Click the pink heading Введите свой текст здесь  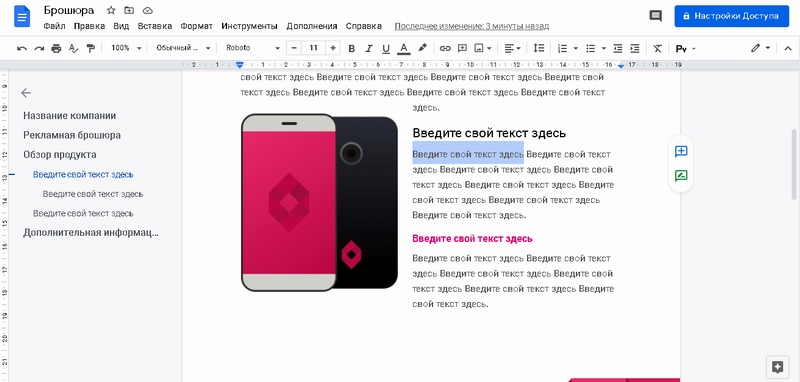(x=472, y=239)
